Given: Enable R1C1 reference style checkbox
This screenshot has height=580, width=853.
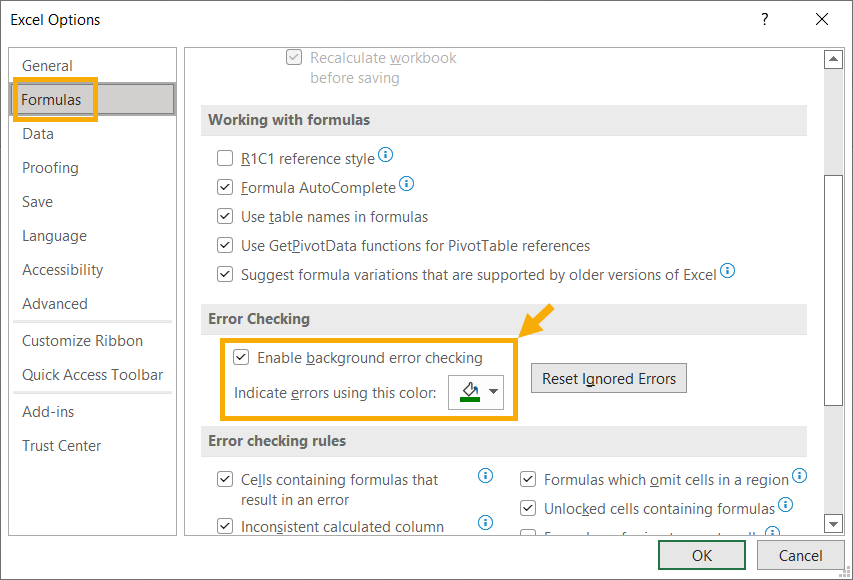Looking at the screenshot, I should (225, 158).
